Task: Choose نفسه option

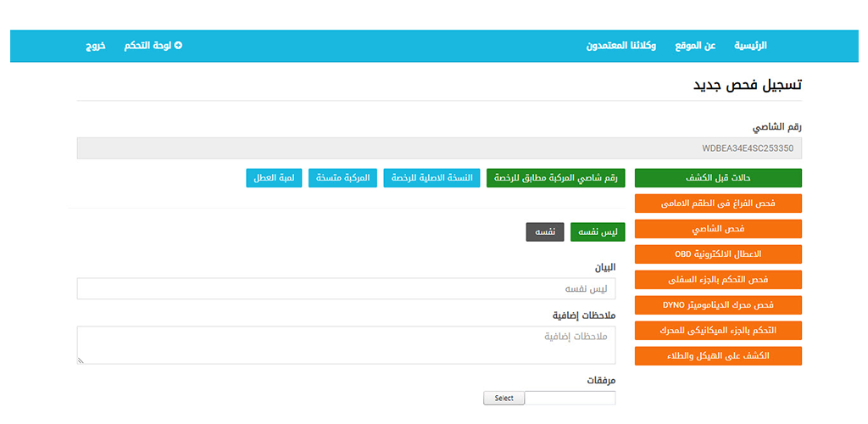Action: 545,232
